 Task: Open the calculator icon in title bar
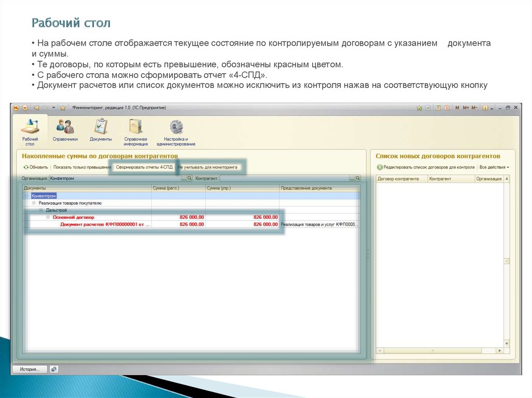click(438, 108)
